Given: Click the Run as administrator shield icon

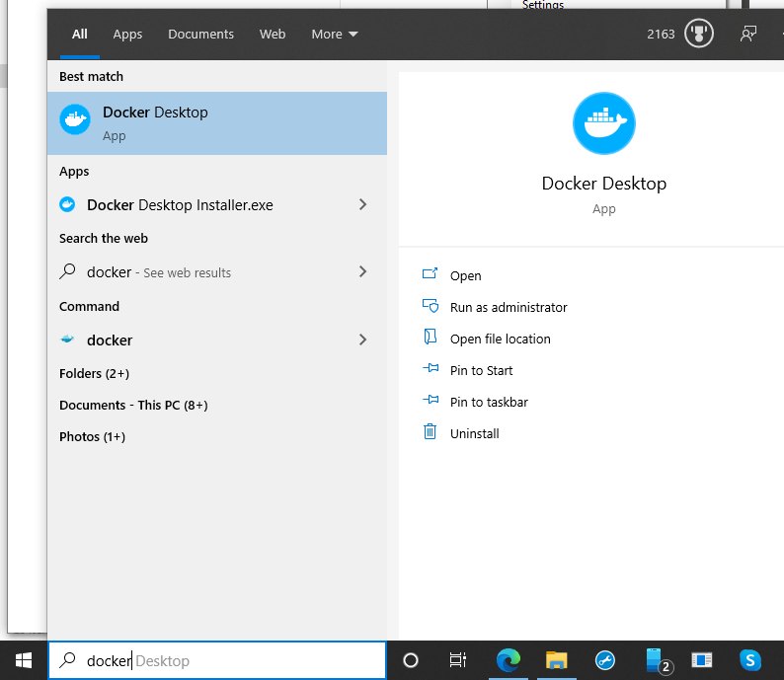Looking at the screenshot, I should [430, 306].
